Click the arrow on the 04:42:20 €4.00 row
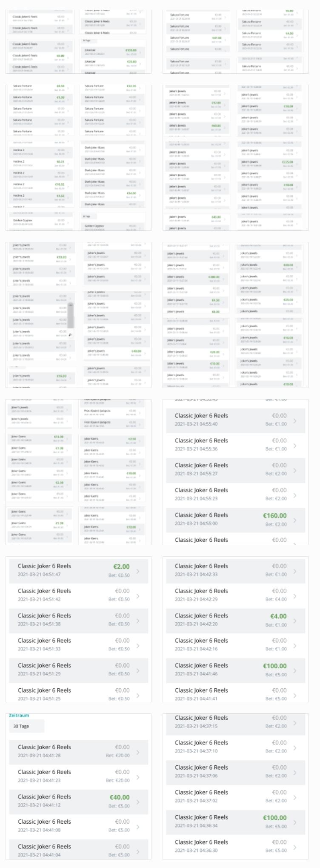Viewport: 320px width, 868px height. point(295,621)
